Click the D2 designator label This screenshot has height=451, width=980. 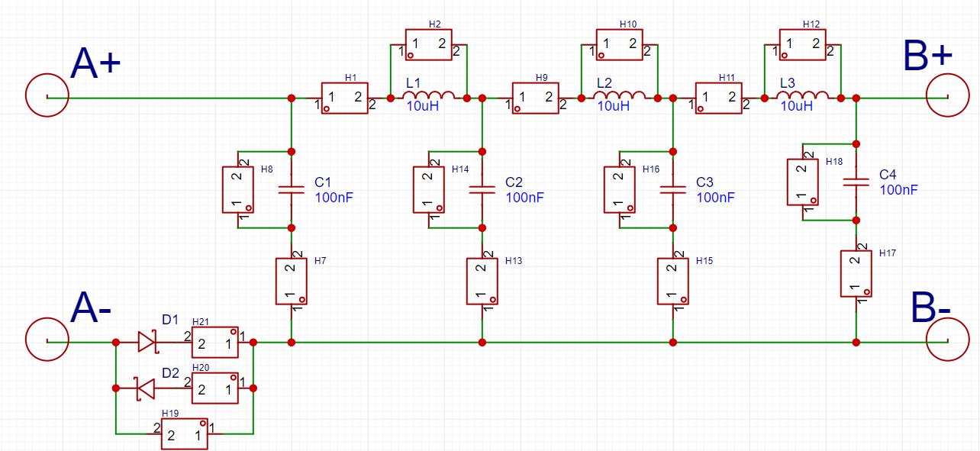pos(169,374)
